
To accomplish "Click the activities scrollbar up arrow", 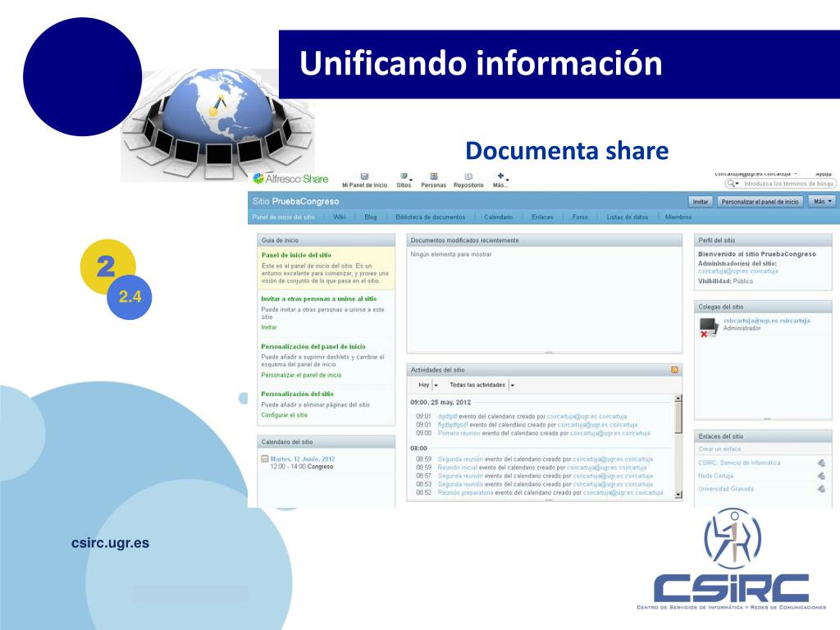I will click(x=678, y=399).
